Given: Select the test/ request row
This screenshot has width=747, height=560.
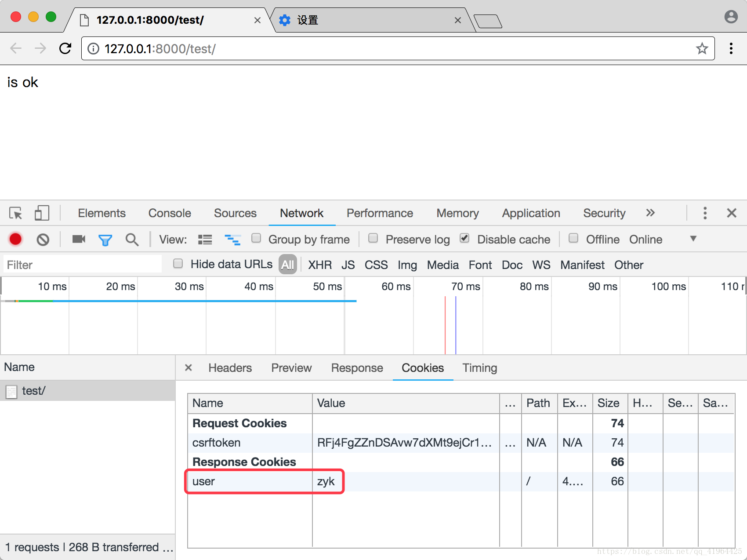Looking at the screenshot, I should pos(87,391).
